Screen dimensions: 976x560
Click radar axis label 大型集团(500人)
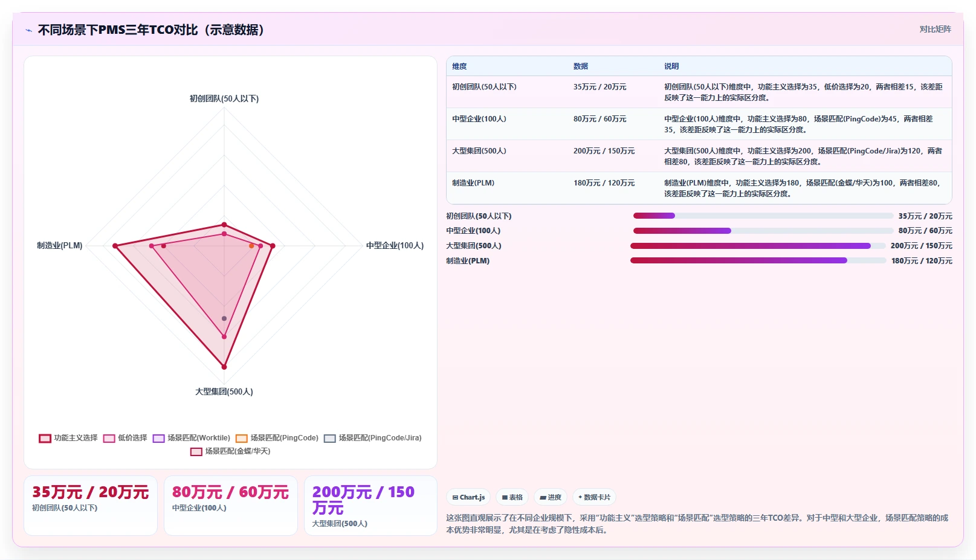224,391
